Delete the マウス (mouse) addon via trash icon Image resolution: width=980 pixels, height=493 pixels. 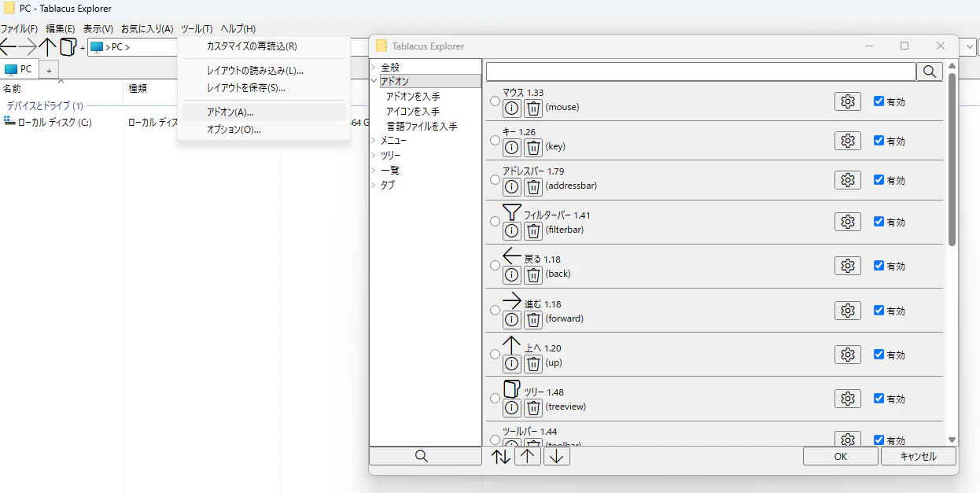pos(533,107)
